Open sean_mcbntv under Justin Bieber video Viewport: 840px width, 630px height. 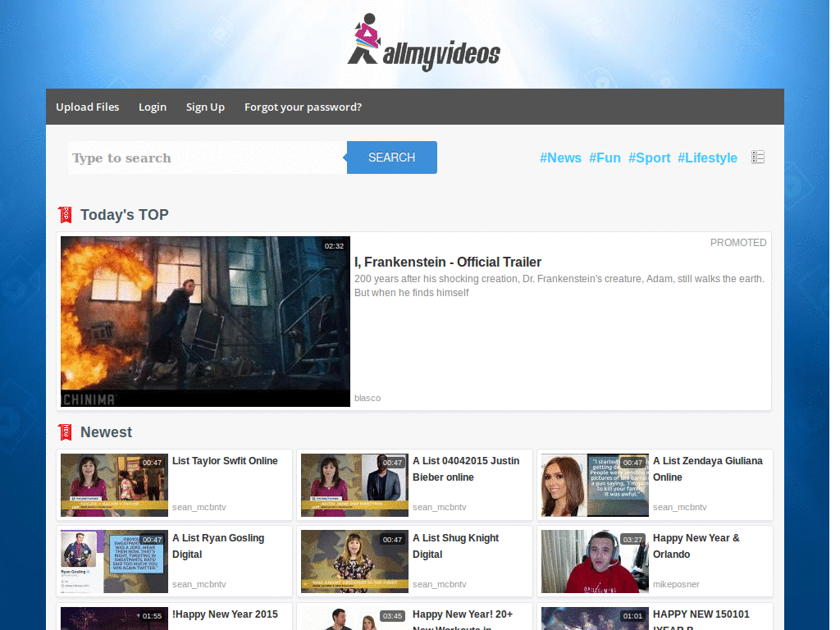(x=440, y=507)
